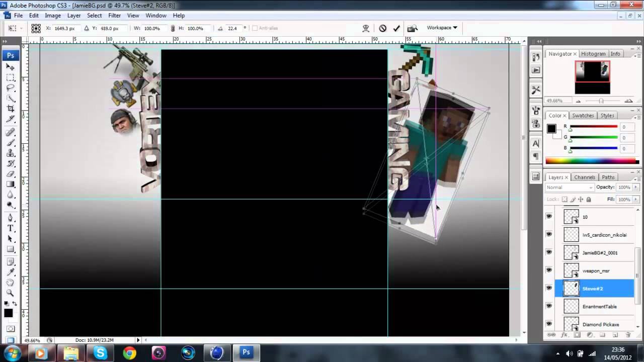The image size is (644, 362).
Task: Select the Zoom tool
Action: click(x=10, y=293)
